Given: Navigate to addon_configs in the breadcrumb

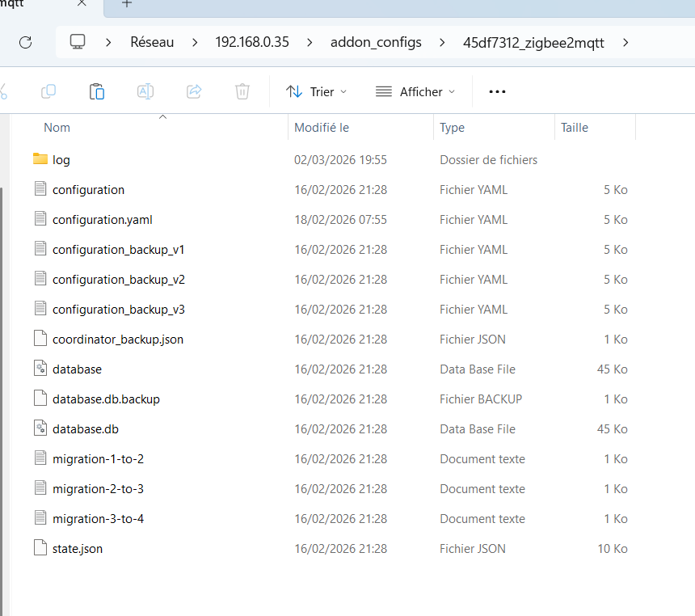Looking at the screenshot, I should click(x=376, y=42).
